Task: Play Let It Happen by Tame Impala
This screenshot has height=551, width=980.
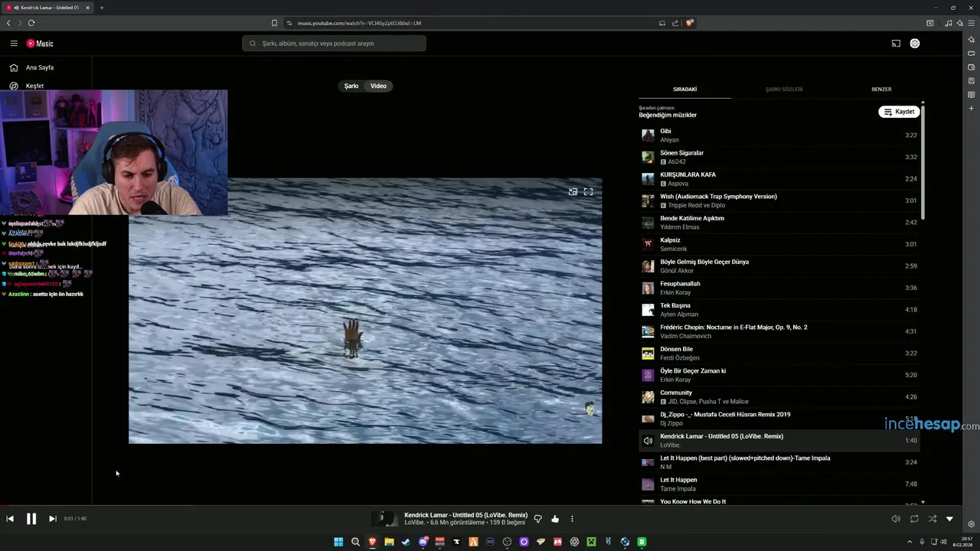Action: click(x=779, y=484)
